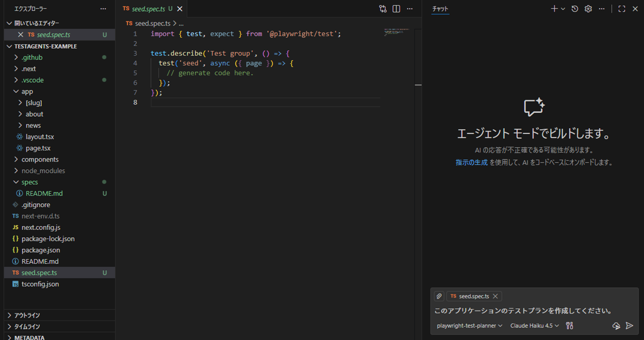This screenshot has height=340, width=644.
Task: Click the send message arrow icon
Action: coord(629,326)
